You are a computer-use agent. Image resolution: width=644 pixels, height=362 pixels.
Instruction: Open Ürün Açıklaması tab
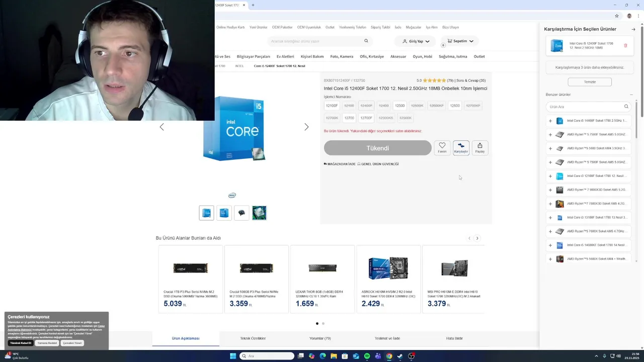pyautogui.click(x=186, y=338)
